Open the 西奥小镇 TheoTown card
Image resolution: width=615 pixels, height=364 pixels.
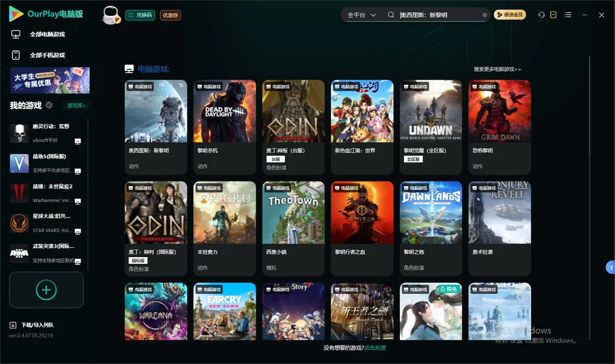point(293,229)
